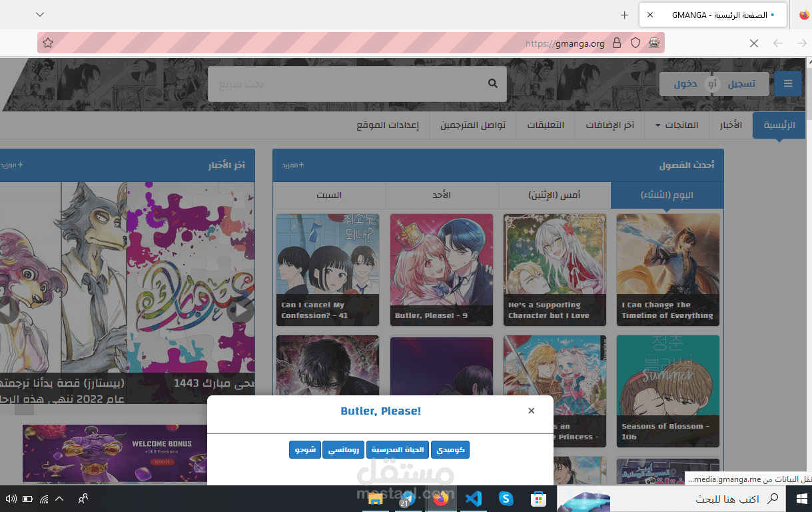The width and height of the screenshot is (812, 512).
Task: Open network Wi-Fi tray icon
Action: [44, 499]
